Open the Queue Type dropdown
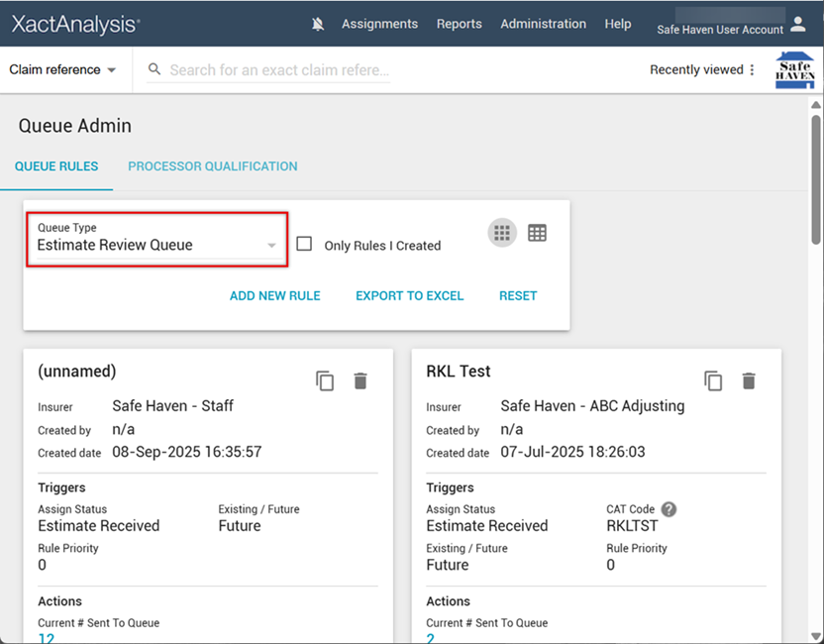The height and width of the screenshot is (644, 824). (156, 239)
